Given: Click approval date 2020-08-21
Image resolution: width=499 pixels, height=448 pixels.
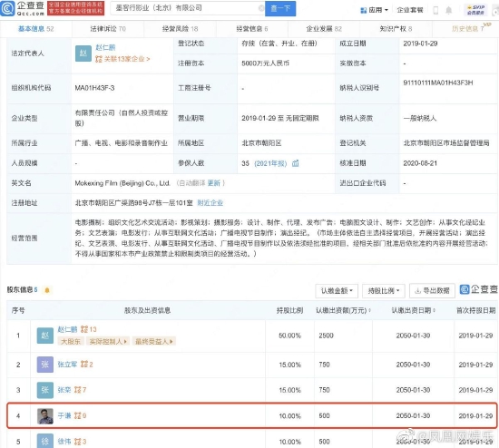Looking at the screenshot, I should [x=420, y=163].
